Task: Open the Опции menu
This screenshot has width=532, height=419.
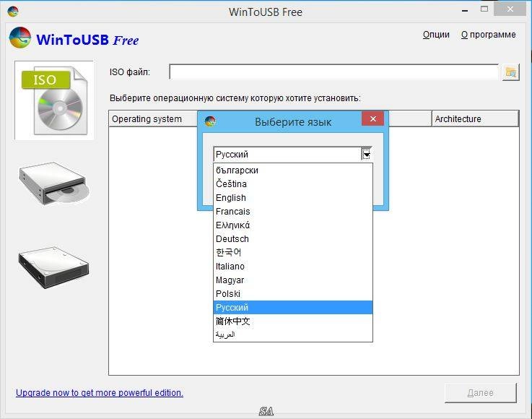Action: pos(436,35)
